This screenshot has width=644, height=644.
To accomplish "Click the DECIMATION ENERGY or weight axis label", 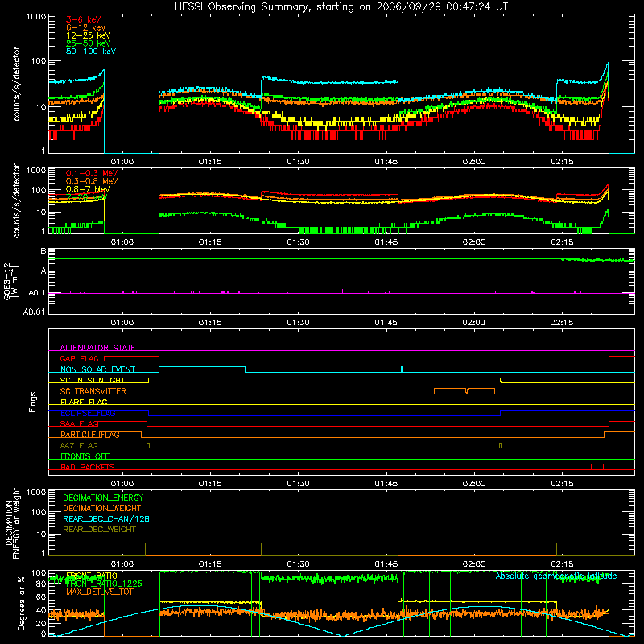I will tap(12, 522).
